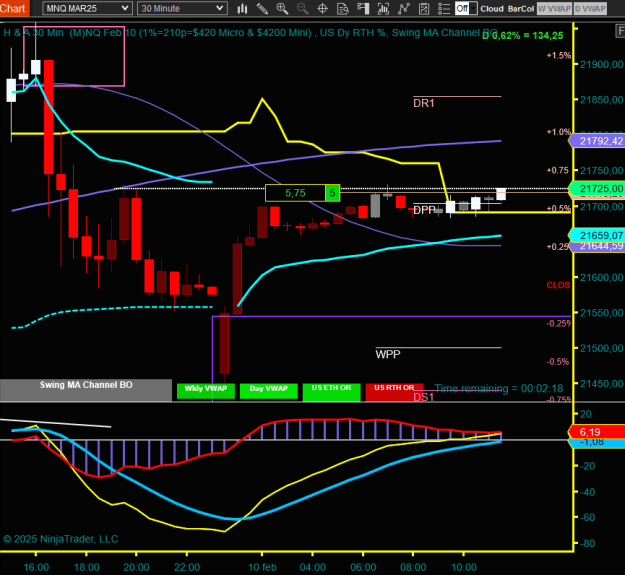Select the 5,75 yellow order label
Screen dimensions: 625x575
[295, 193]
